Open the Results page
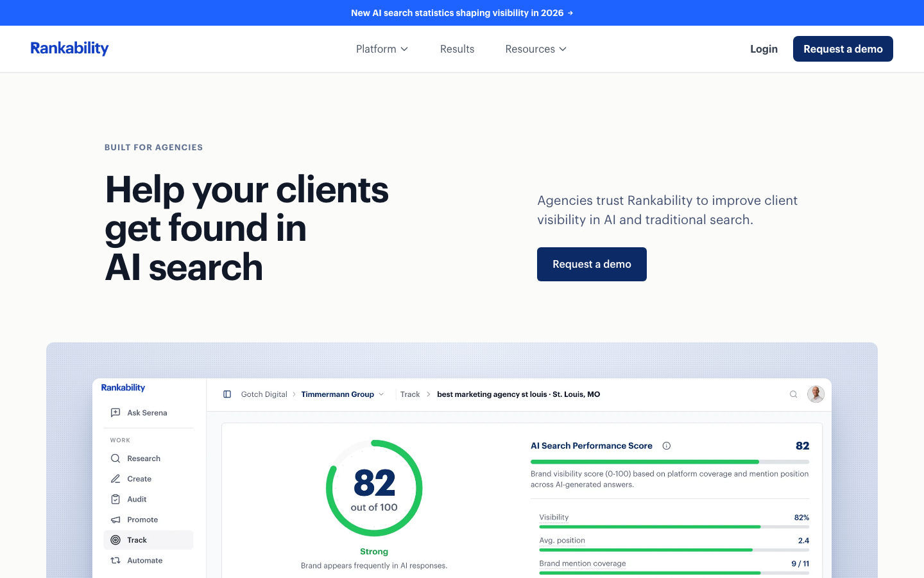The image size is (924, 578). point(457,49)
